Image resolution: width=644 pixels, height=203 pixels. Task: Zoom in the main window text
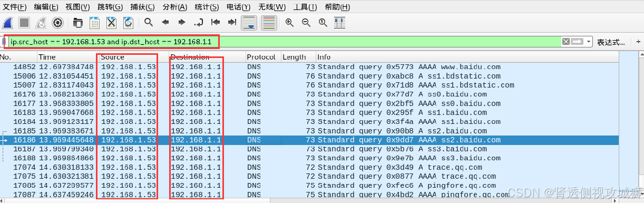click(x=289, y=22)
